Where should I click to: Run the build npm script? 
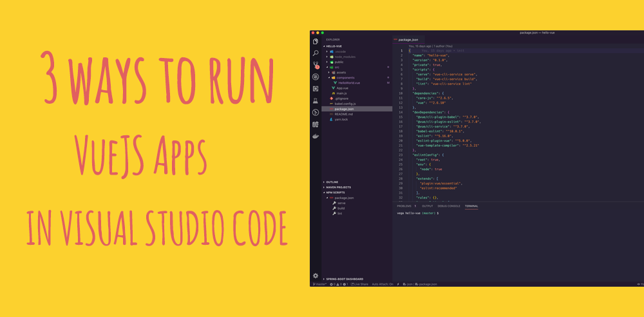click(341, 208)
